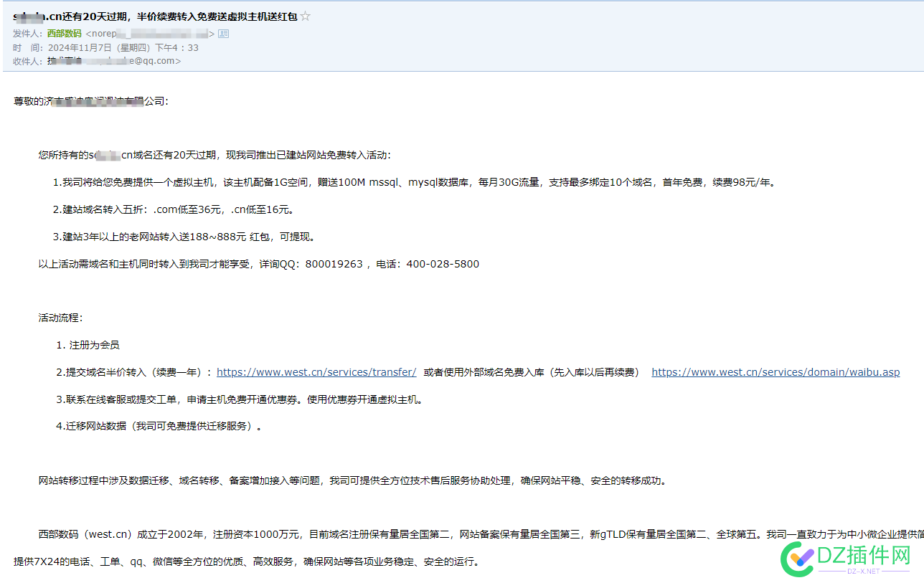Click the sender name 西部数码

[65, 34]
